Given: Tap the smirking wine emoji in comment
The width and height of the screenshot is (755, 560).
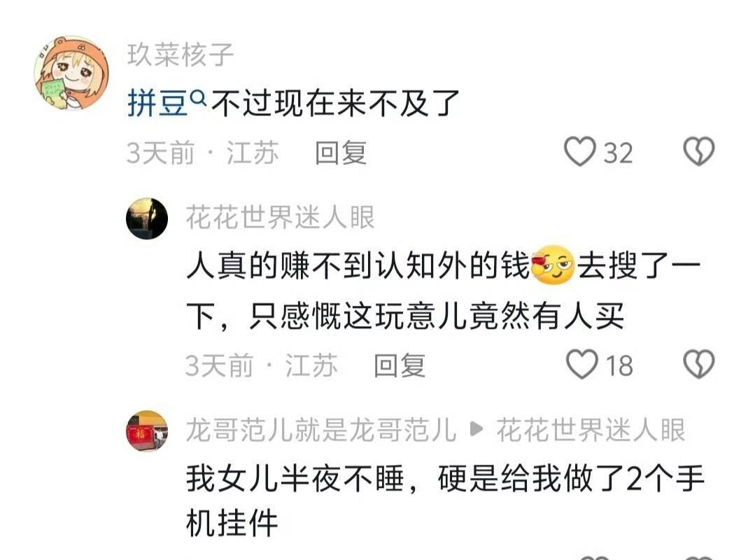Looking at the screenshot, I should (552, 264).
